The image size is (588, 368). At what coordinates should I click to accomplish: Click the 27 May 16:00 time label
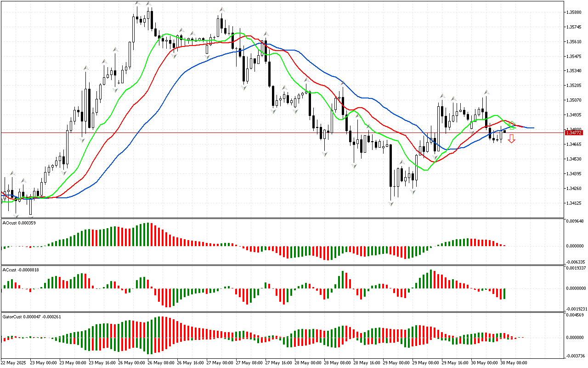click(x=277, y=362)
